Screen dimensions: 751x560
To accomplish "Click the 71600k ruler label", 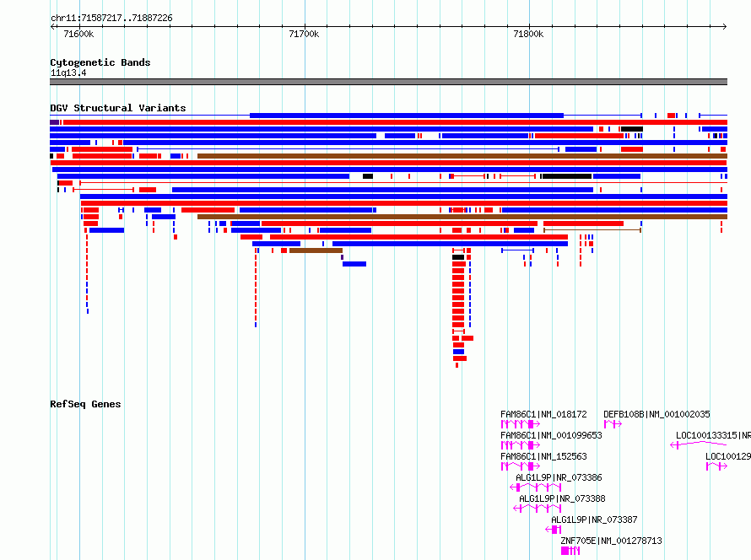I will [78, 34].
